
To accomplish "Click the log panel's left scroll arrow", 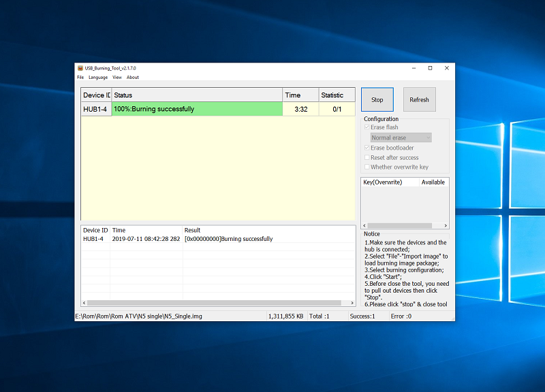I will 84,303.
